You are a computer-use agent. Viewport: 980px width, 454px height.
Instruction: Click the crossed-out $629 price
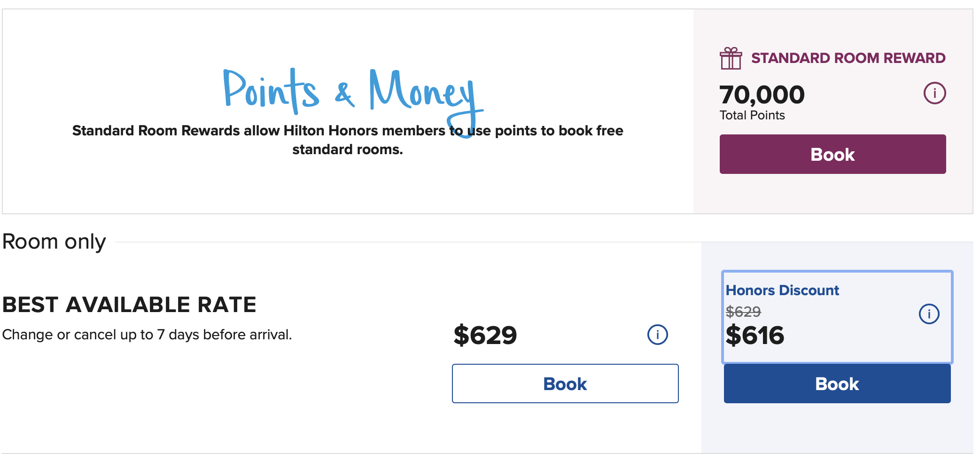pyautogui.click(x=743, y=311)
